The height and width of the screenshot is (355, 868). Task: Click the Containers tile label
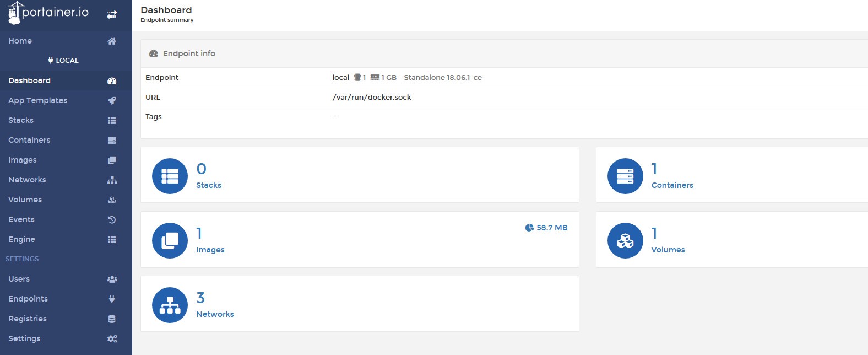[672, 186]
